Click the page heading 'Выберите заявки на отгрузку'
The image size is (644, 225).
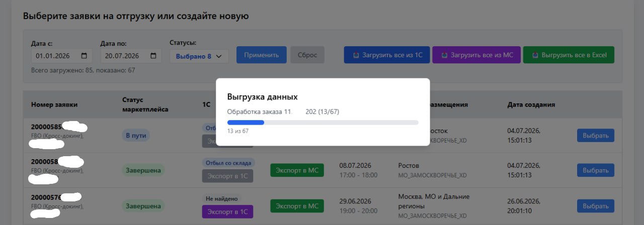coord(136,16)
